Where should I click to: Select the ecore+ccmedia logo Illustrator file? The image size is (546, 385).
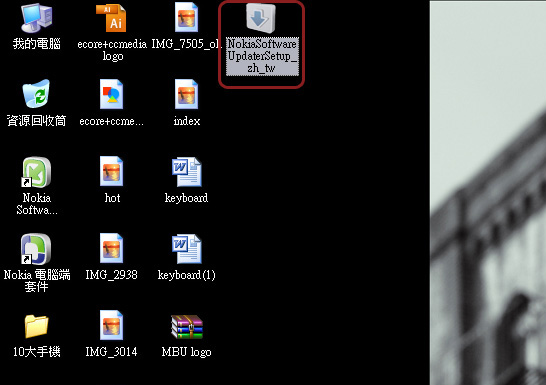tap(112, 17)
